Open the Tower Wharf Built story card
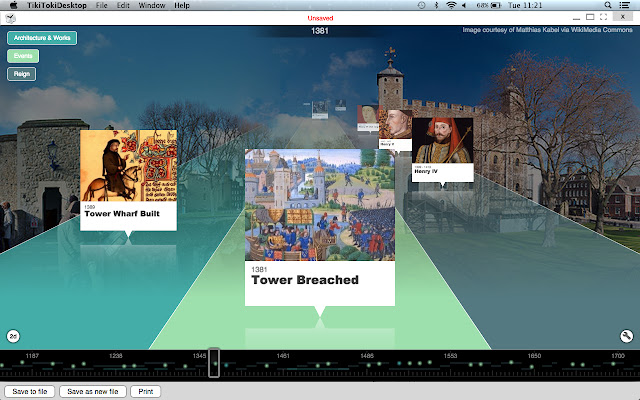 [x=128, y=180]
